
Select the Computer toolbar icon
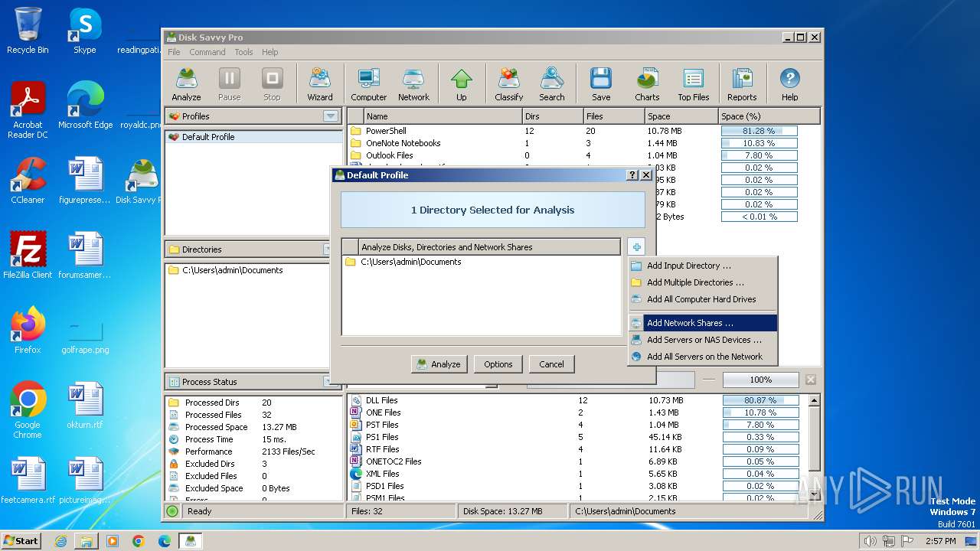click(369, 84)
